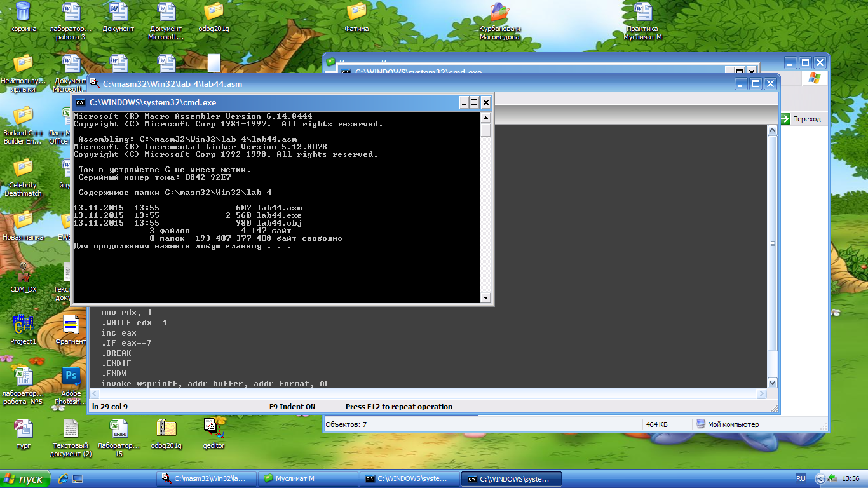This screenshot has height=488, width=868.
Task: Click the ".BREAK" code line
Action: (x=116, y=353)
